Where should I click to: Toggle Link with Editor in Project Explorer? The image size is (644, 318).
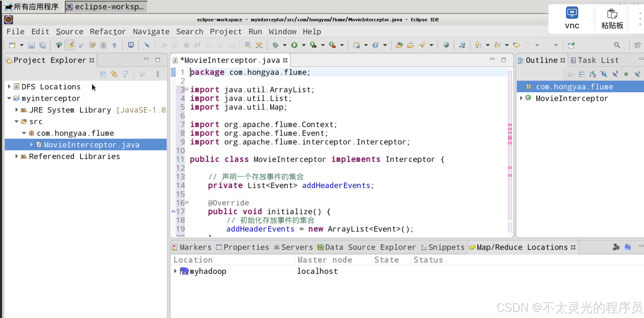114,74
